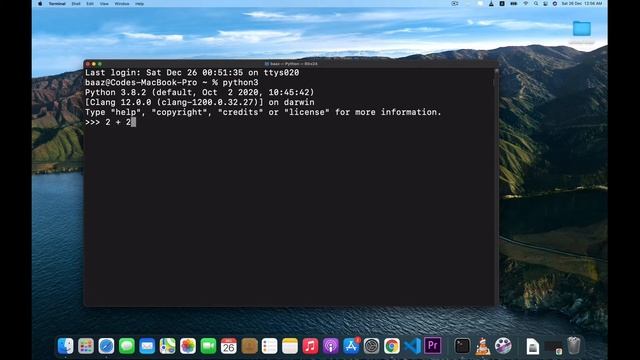
Task: Launch Google Chrome from dock
Action: tap(392, 346)
